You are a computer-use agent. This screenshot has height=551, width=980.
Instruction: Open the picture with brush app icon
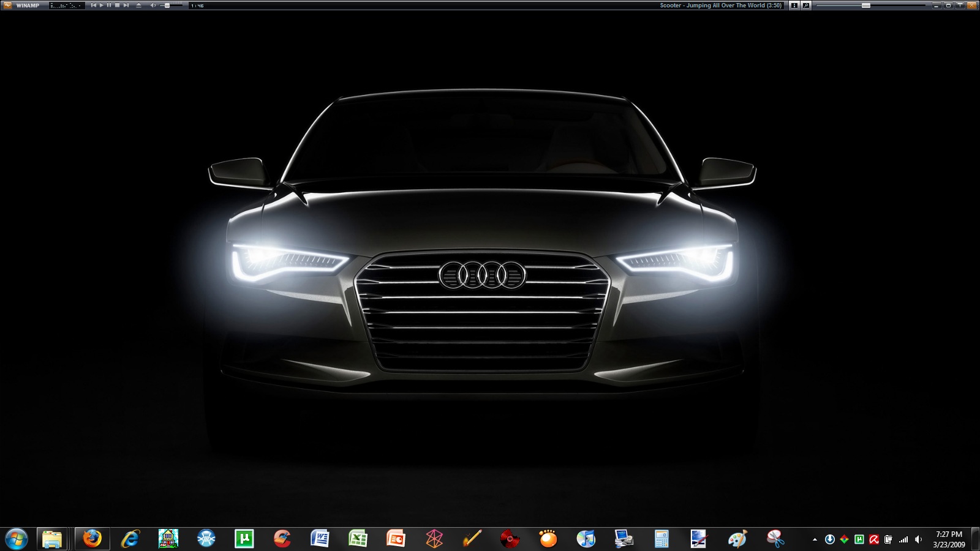coord(699,539)
